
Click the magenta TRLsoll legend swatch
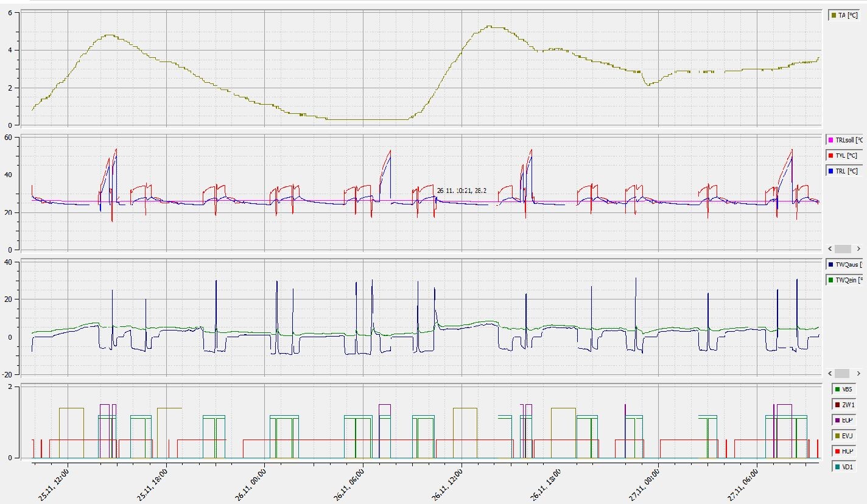click(x=832, y=140)
